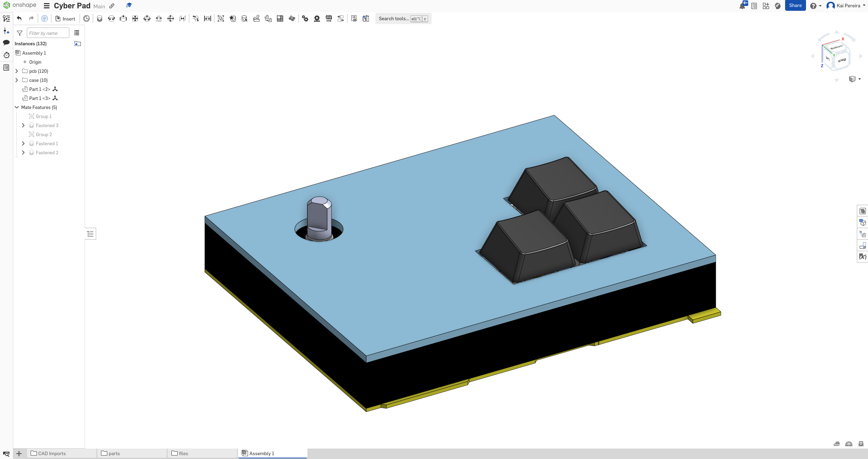The image size is (868, 459).
Task: Click inside the Filter by name field
Action: tap(48, 33)
